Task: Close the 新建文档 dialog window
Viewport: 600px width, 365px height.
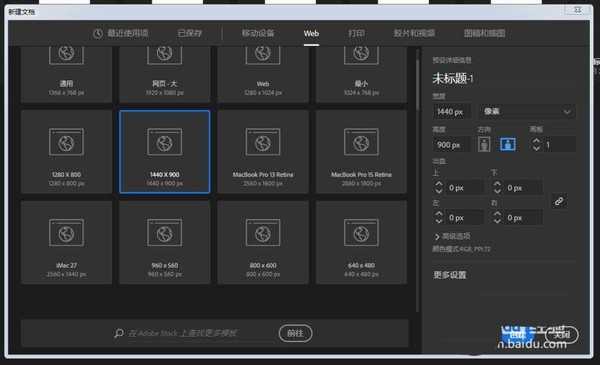Action: tap(578, 10)
